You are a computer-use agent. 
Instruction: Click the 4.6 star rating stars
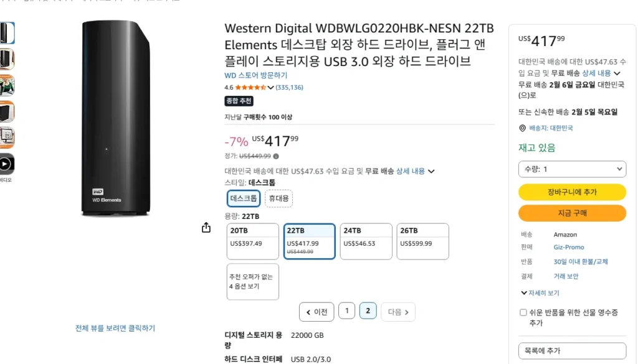249,87
